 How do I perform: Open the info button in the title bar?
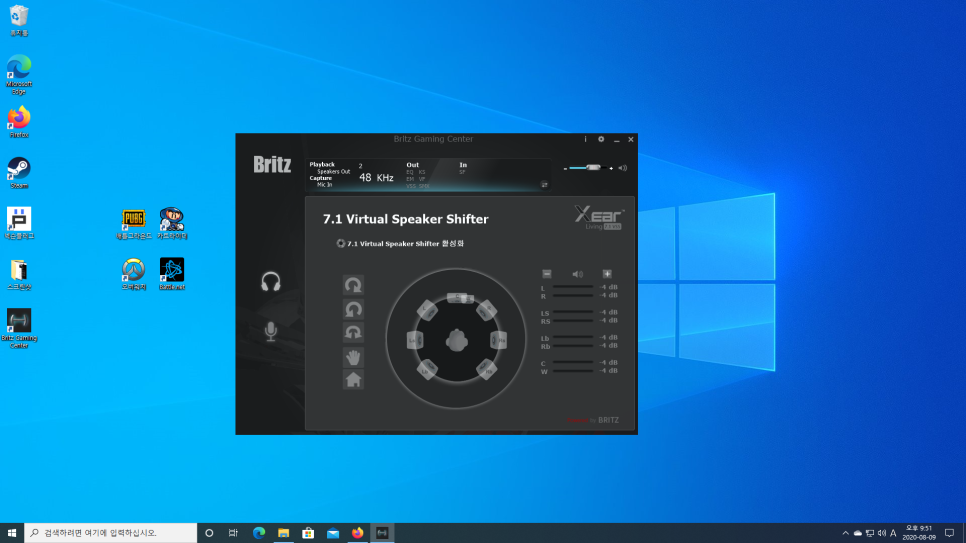click(x=585, y=139)
